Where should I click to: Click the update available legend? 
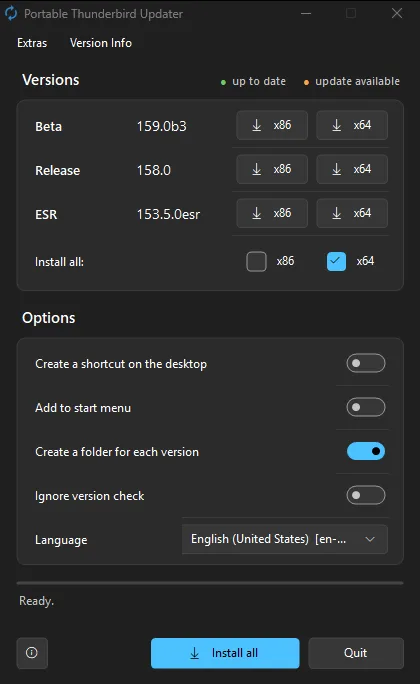(352, 82)
